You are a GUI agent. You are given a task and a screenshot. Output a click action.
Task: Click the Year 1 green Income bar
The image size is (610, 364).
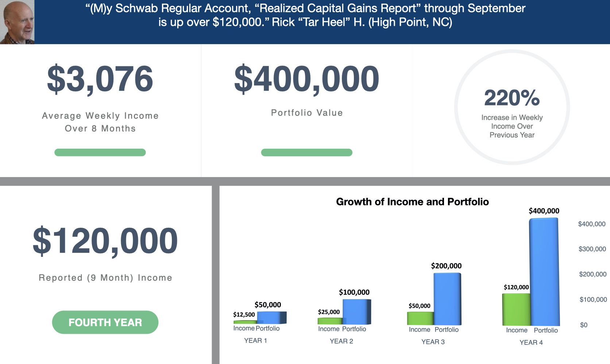click(244, 322)
